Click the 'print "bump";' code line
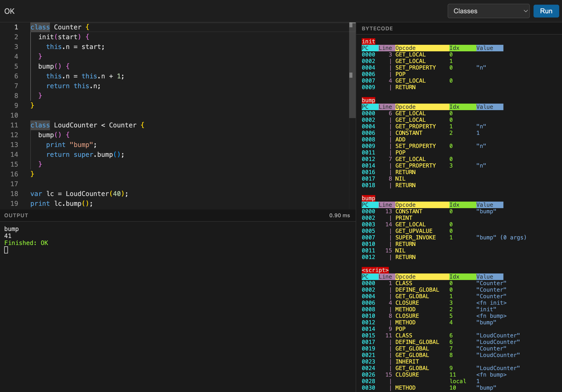 [71, 145]
